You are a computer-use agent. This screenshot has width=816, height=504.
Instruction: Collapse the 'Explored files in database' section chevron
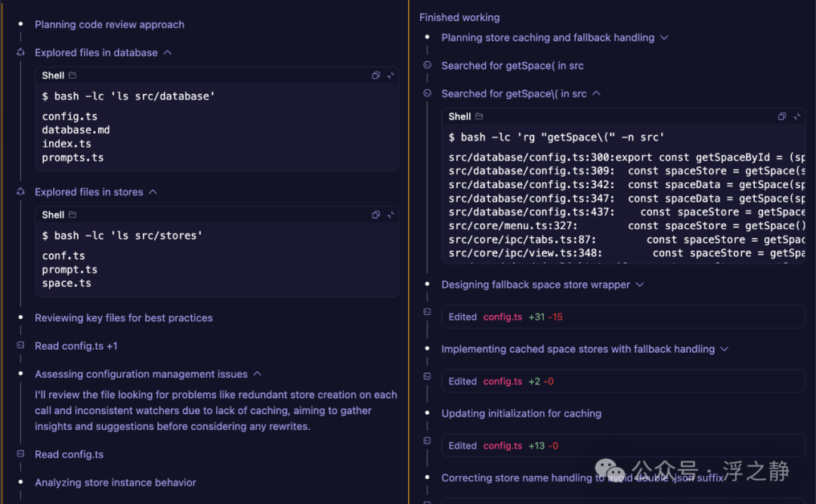click(168, 53)
